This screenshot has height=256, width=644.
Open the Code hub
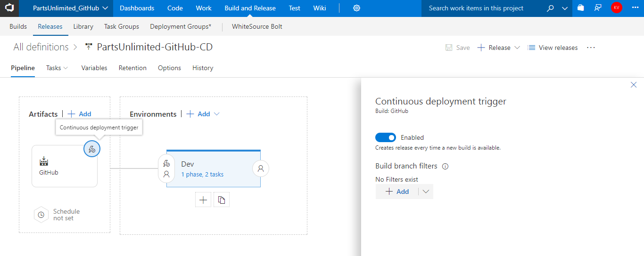(x=175, y=8)
